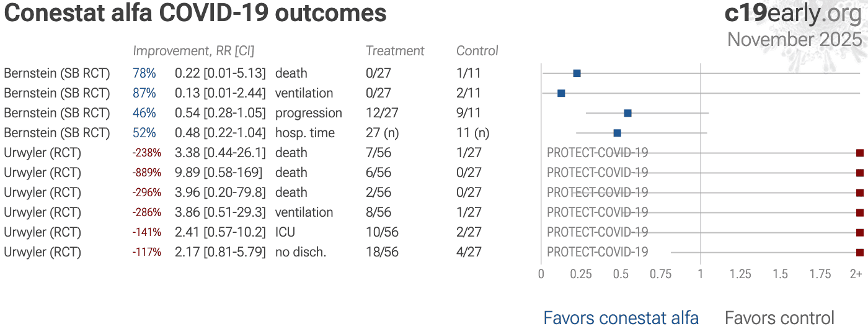
Task: Click the red marker on Urwyler ventilation row
Action: 859,212
